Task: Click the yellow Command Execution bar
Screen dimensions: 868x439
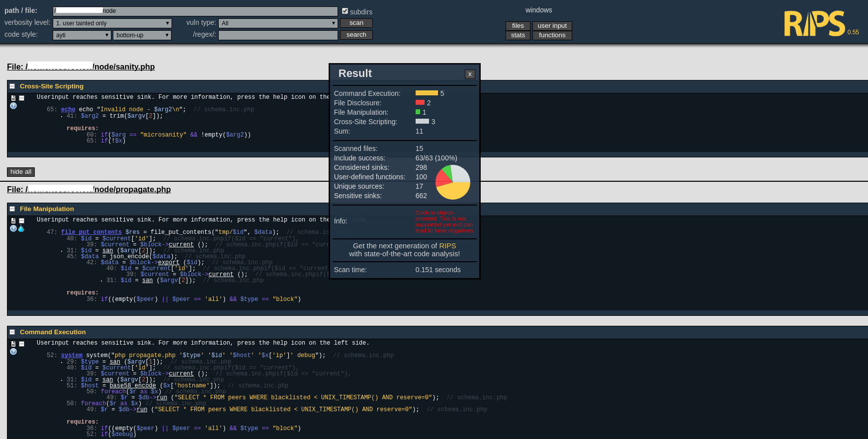Action: [427, 93]
